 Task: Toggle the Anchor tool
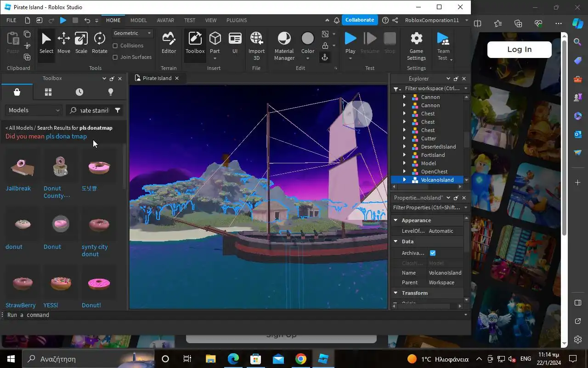point(324,57)
